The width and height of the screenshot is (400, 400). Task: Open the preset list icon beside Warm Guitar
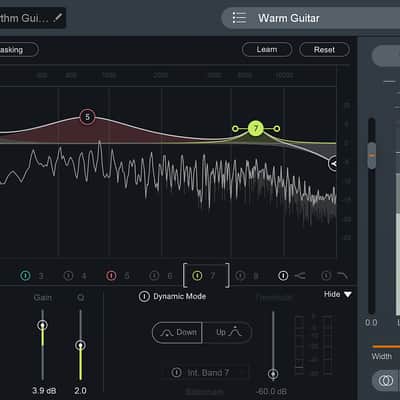click(x=239, y=17)
